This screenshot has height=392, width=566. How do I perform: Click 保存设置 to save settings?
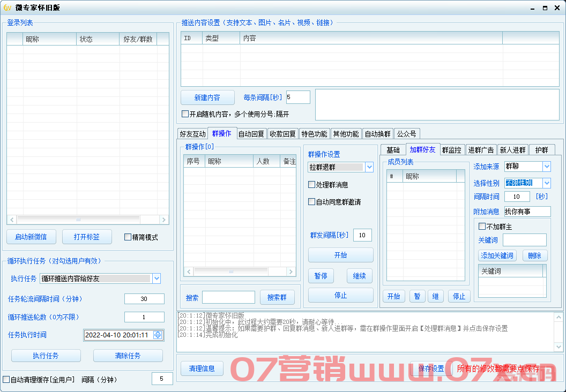click(433, 368)
